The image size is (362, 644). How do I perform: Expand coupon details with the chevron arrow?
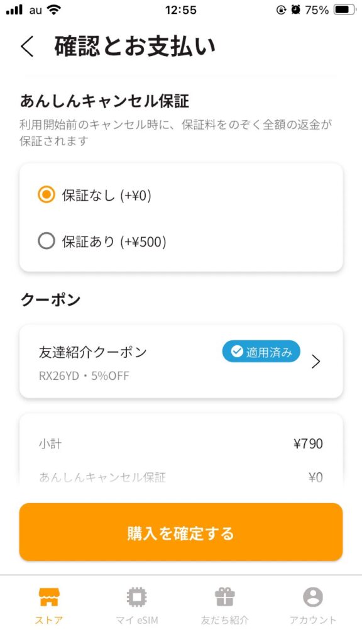click(315, 362)
